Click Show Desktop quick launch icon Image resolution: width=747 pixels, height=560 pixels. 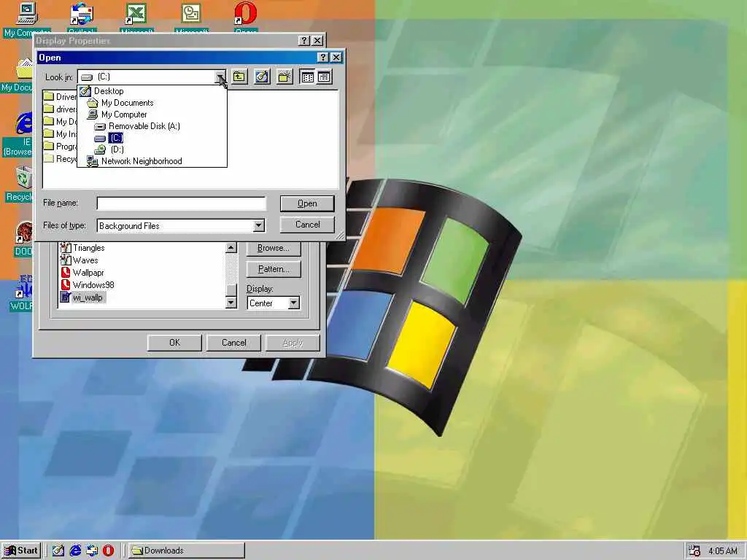coord(58,551)
